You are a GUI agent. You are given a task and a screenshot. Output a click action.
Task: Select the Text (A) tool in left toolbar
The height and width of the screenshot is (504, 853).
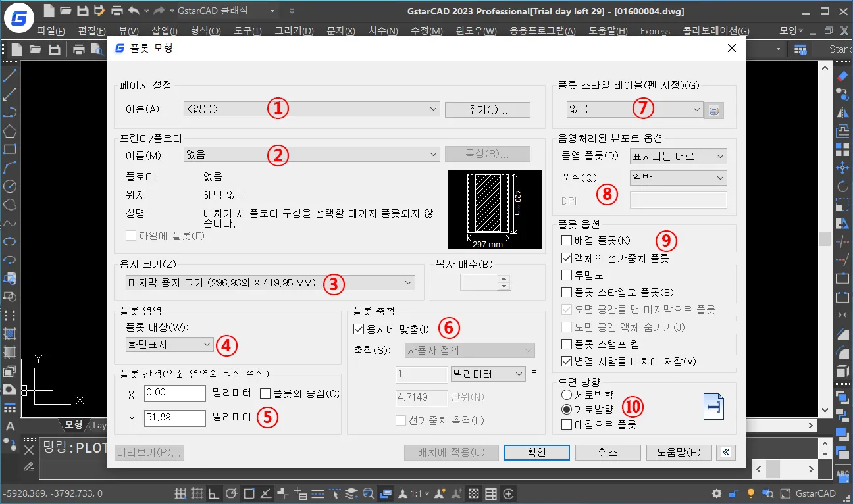(x=10, y=426)
